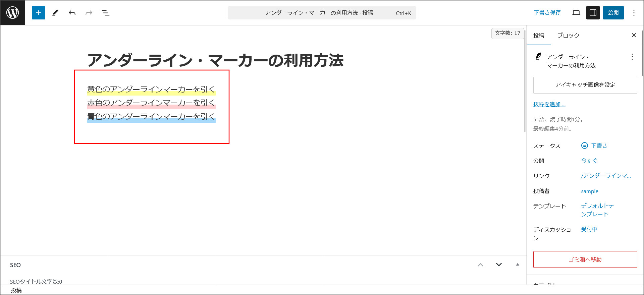This screenshot has width=644, height=295.
Task: Open the three-dot options menu in toolbar
Action: click(x=634, y=13)
